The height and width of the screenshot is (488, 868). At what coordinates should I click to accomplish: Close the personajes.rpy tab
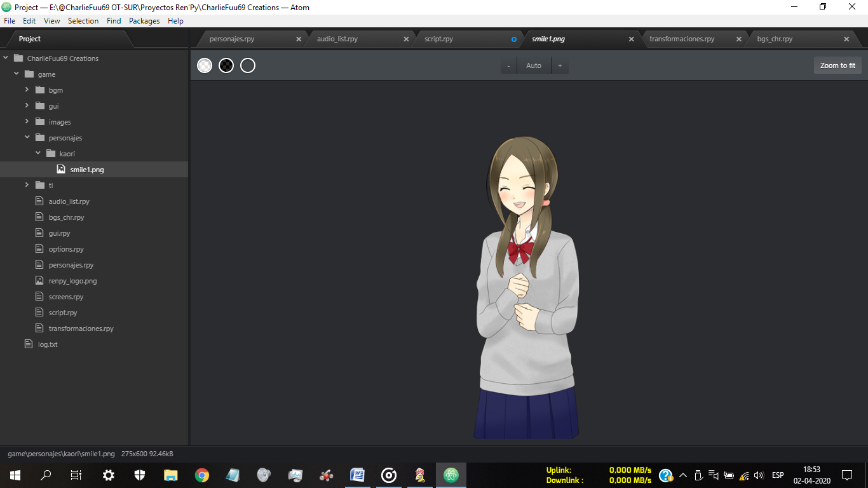[299, 39]
